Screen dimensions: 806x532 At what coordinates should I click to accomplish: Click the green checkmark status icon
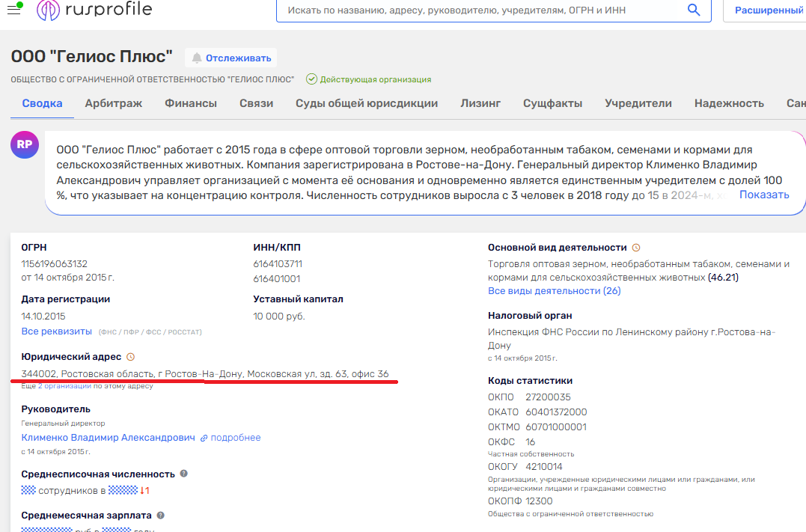pyautogui.click(x=311, y=79)
